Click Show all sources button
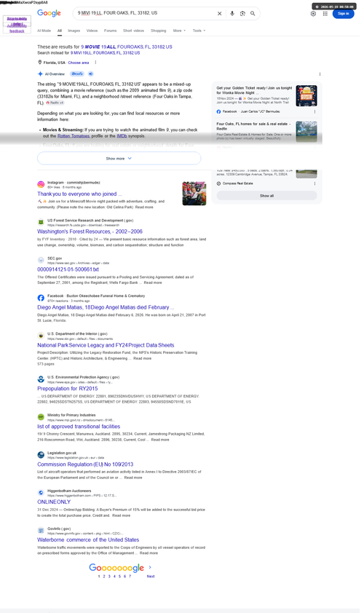This screenshot has height=613, width=364. [x=266, y=195]
